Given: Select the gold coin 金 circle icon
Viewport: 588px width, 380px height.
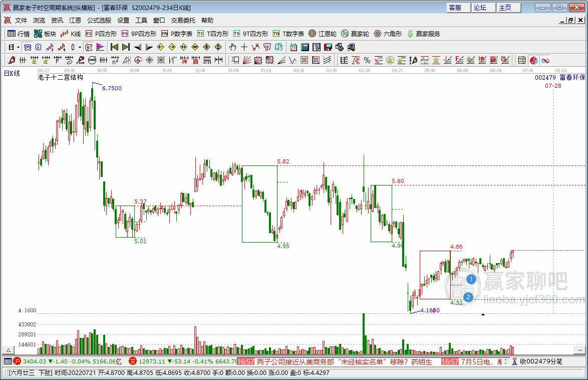Looking at the screenshot, I should click(x=390, y=60).
